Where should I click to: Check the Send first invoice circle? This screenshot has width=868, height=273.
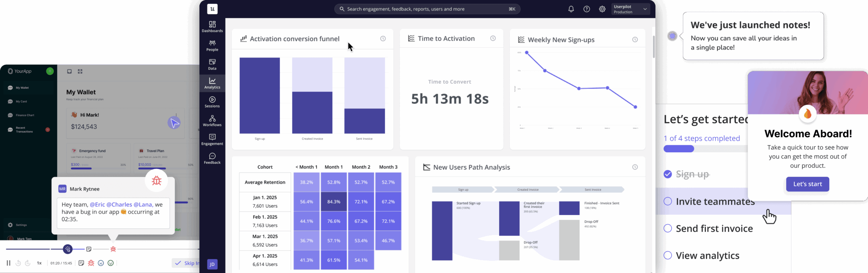[668, 229]
